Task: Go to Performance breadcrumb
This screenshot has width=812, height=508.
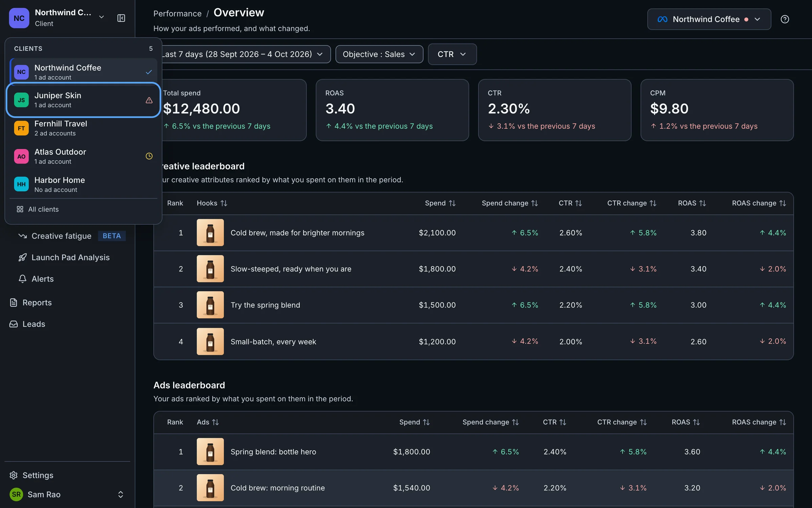Action: click(x=177, y=14)
